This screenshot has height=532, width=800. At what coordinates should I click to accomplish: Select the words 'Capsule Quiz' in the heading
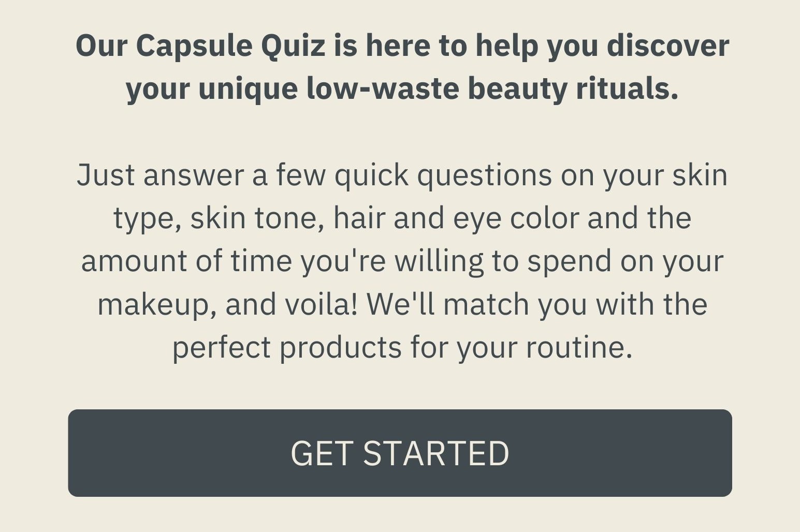pos(231,47)
